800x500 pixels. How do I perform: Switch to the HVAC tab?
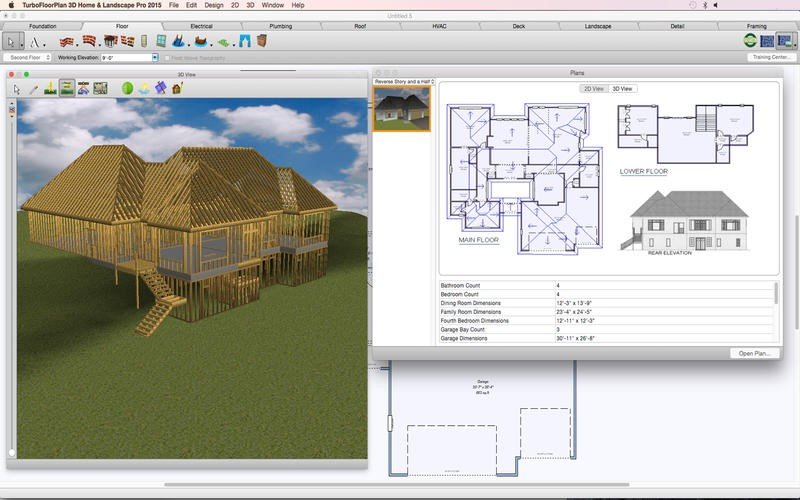439,26
